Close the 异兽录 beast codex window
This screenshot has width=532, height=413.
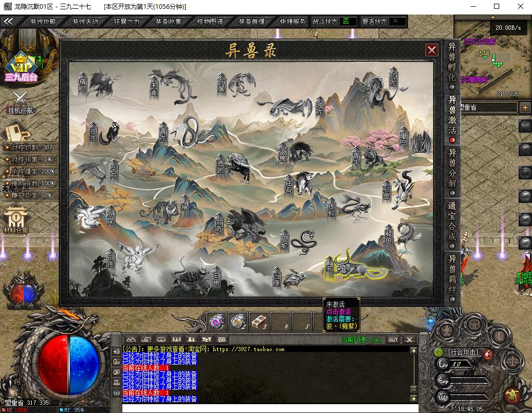(432, 50)
